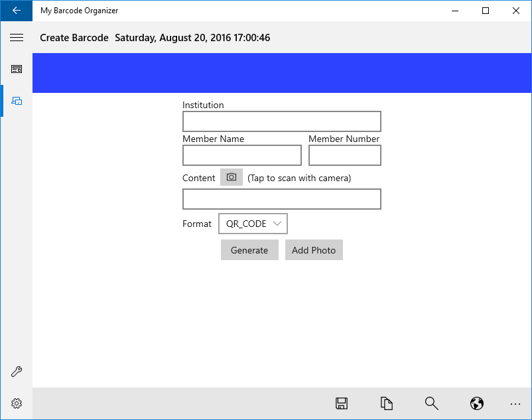Click the globe icon in bottom bar
The height and width of the screenshot is (420, 532).
coord(476,403)
